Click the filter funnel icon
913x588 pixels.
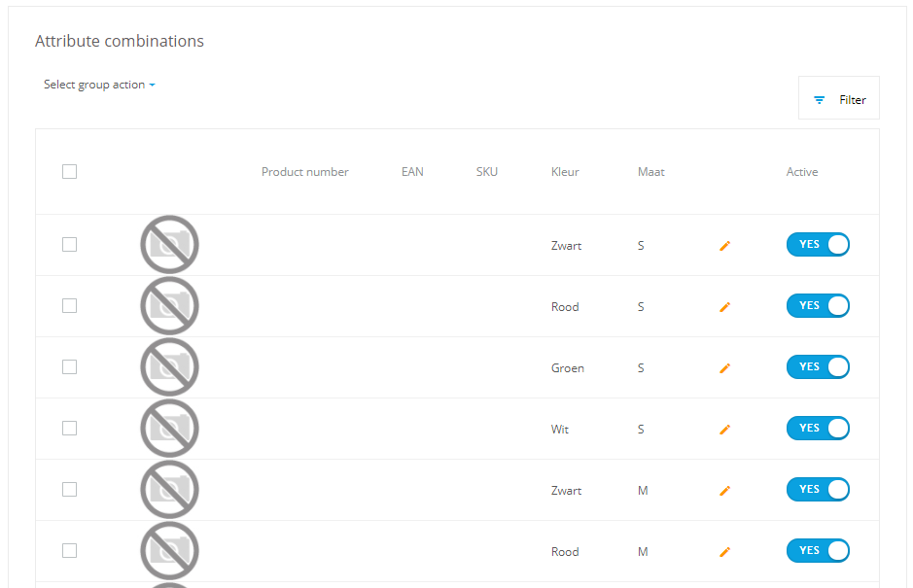[x=820, y=100]
